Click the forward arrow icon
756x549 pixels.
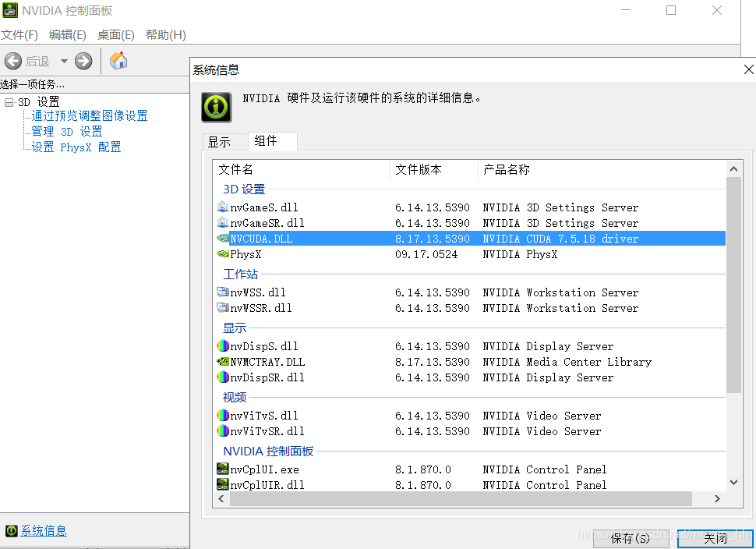(x=83, y=62)
